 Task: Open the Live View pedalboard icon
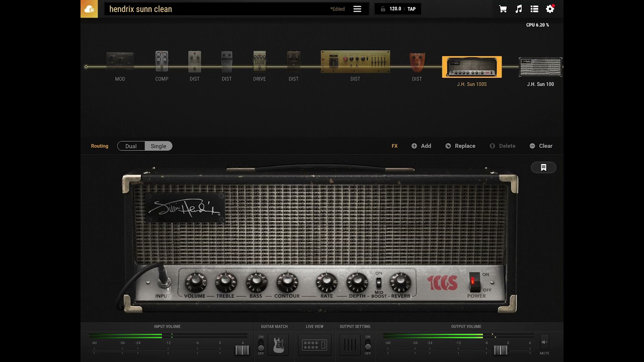315,345
